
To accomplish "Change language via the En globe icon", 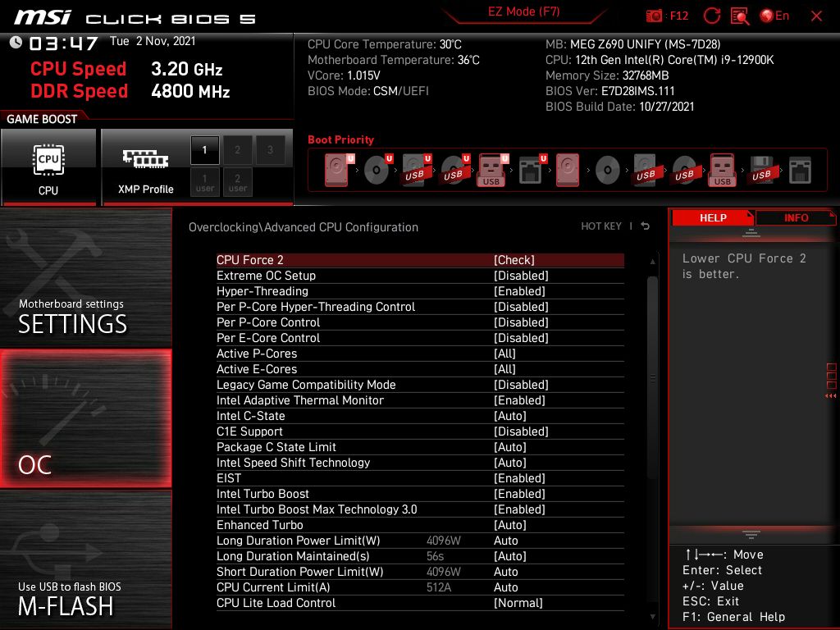I will [x=774, y=16].
